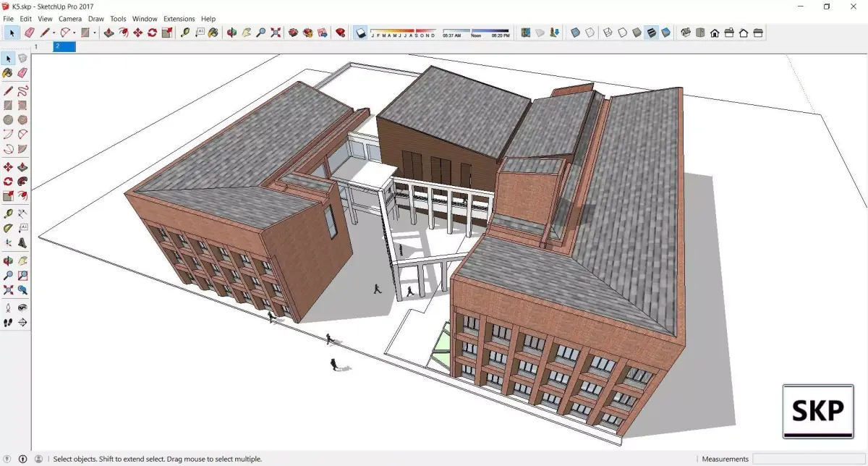Open Extension Warehouse from the top toolbar
The width and height of the screenshot is (868, 466).
307,33
